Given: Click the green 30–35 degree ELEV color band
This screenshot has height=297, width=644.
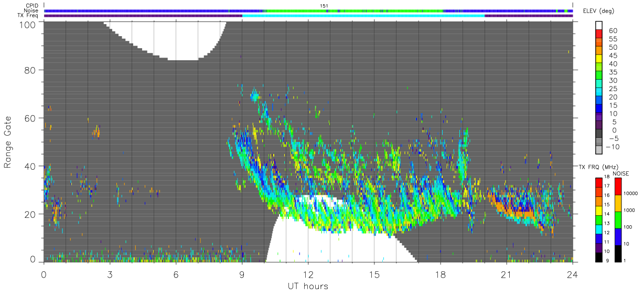Looking at the screenshot, I should (x=599, y=75).
